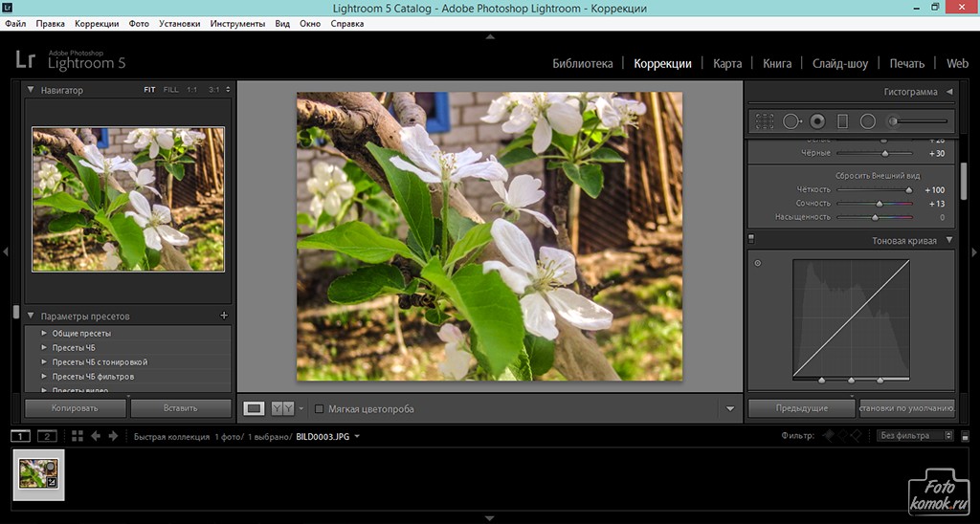Select Loupe view mode button
The width and height of the screenshot is (980, 524).
tap(254, 408)
